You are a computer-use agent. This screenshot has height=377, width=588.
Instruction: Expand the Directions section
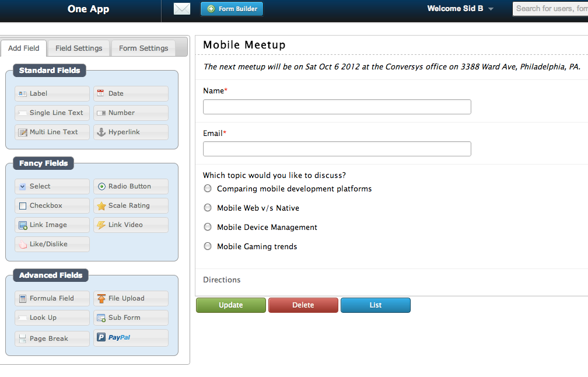[x=222, y=280]
